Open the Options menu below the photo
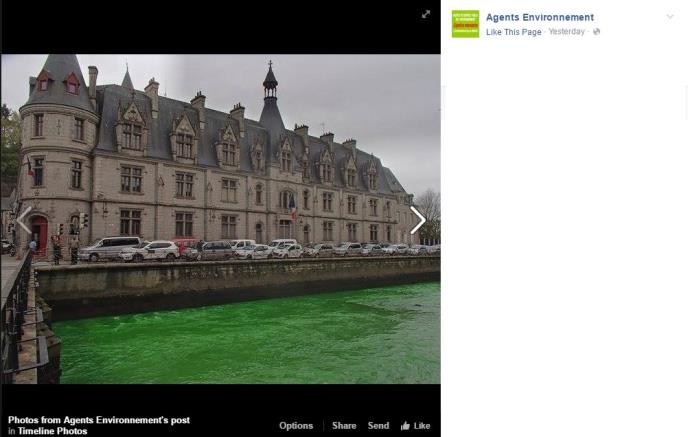Image resolution: width=688 pixels, height=437 pixels. click(296, 426)
